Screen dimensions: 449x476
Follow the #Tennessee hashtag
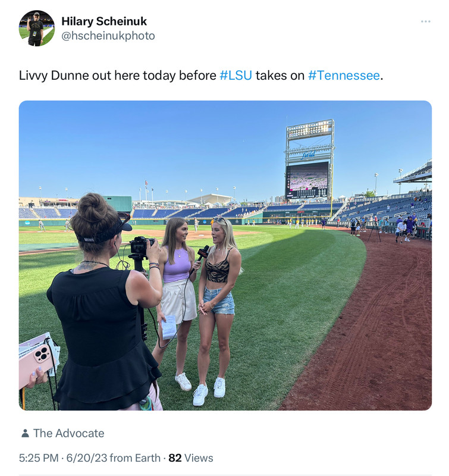[343, 76]
